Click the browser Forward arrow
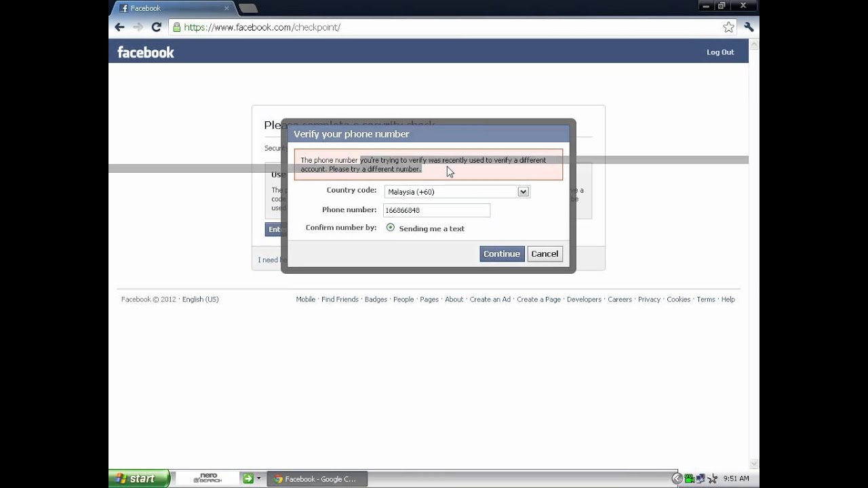868x488 pixels. (x=138, y=27)
